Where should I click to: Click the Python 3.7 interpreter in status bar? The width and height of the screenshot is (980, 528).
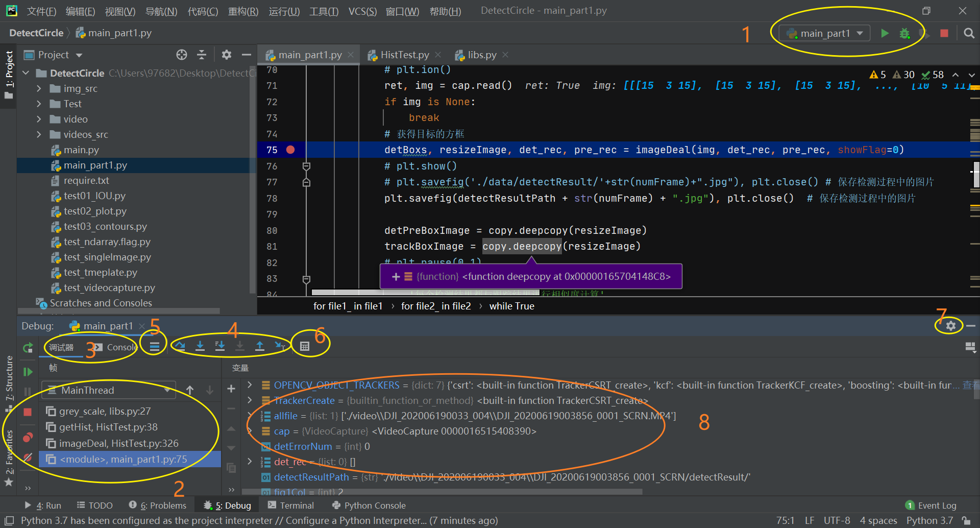click(x=929, y=521)
